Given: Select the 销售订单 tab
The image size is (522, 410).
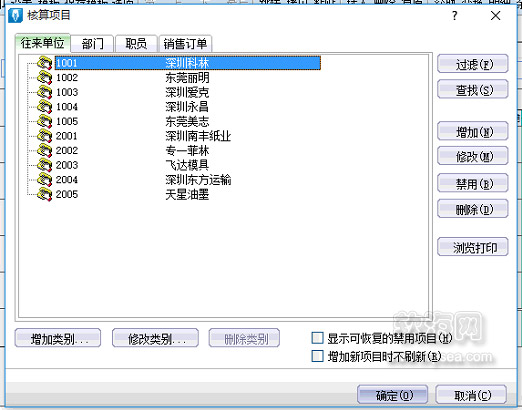Looking at the screenshot, I should 185,44.
